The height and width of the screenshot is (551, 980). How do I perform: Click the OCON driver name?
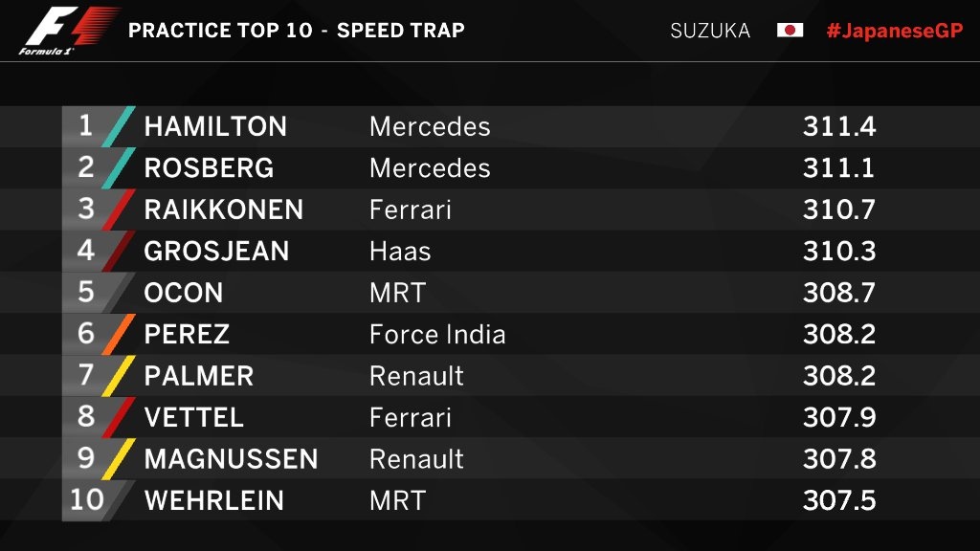[184, 293]
